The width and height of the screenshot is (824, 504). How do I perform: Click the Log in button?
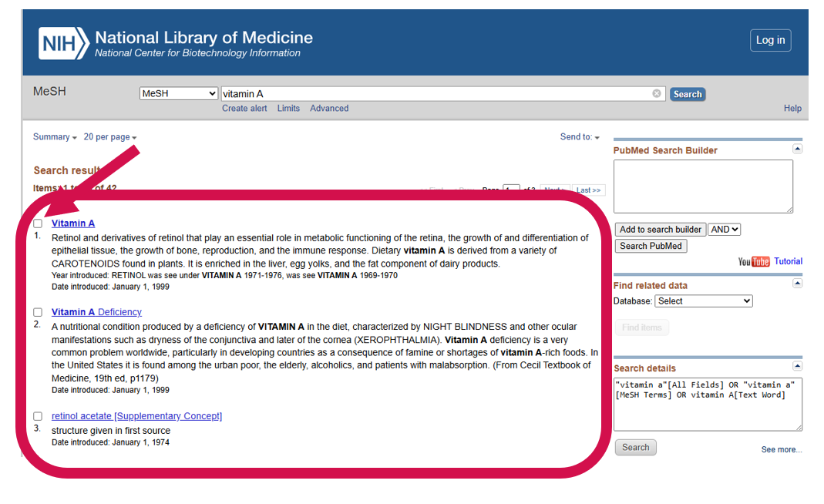(770, 40)
